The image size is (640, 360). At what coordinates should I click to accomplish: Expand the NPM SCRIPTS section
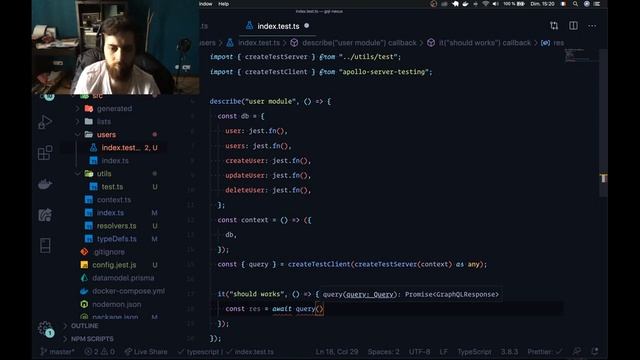click(x=92, y=339)
